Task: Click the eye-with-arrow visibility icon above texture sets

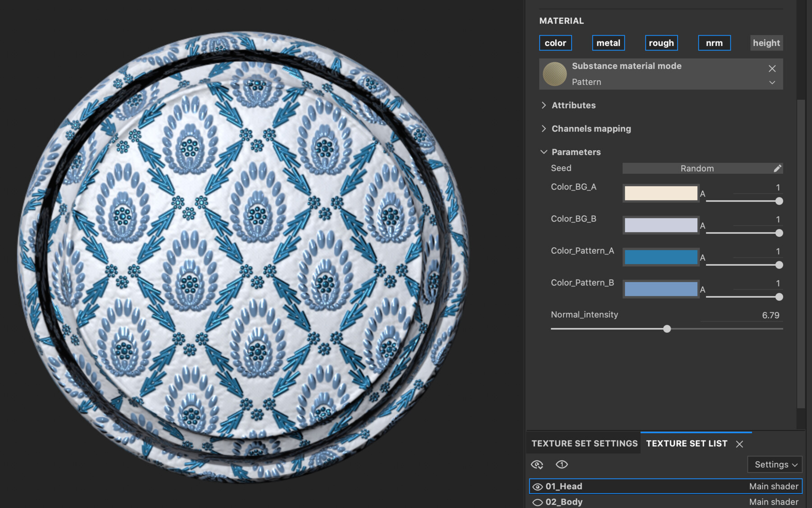Action: coord(537,464)
